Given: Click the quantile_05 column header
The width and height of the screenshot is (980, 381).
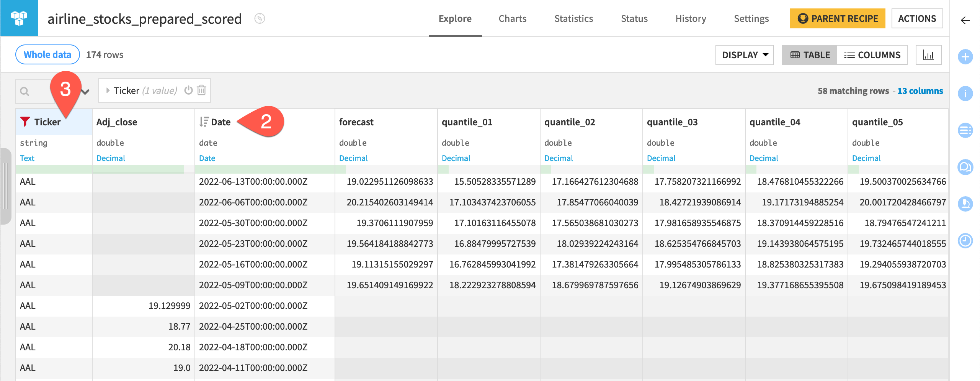Looking at the screenshot, I should tap(877, 122).
